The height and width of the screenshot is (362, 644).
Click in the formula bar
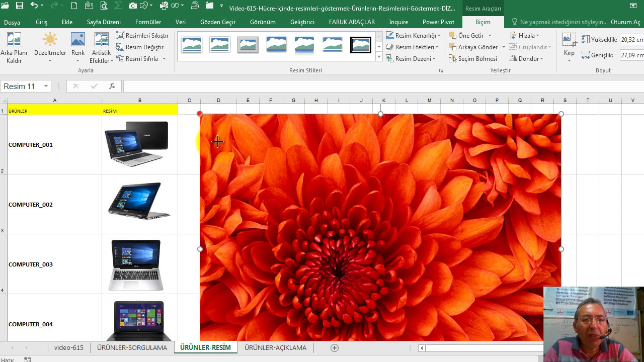(383, 86)
